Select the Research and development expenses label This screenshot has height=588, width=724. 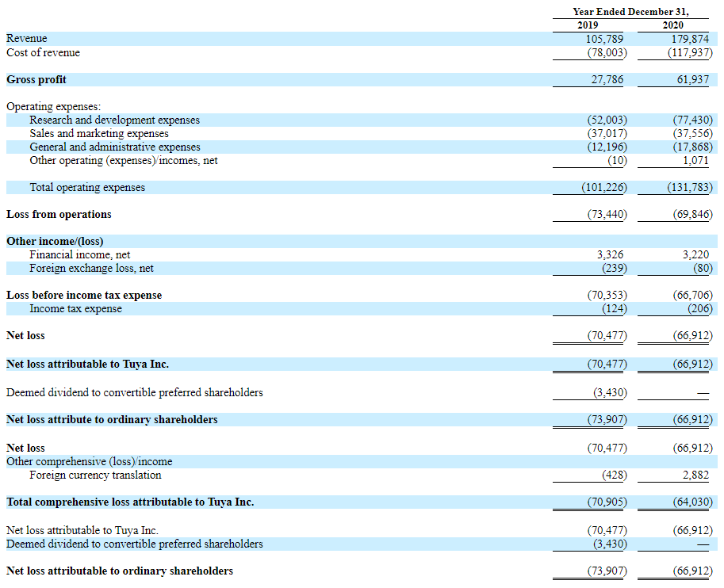point(114,120)
